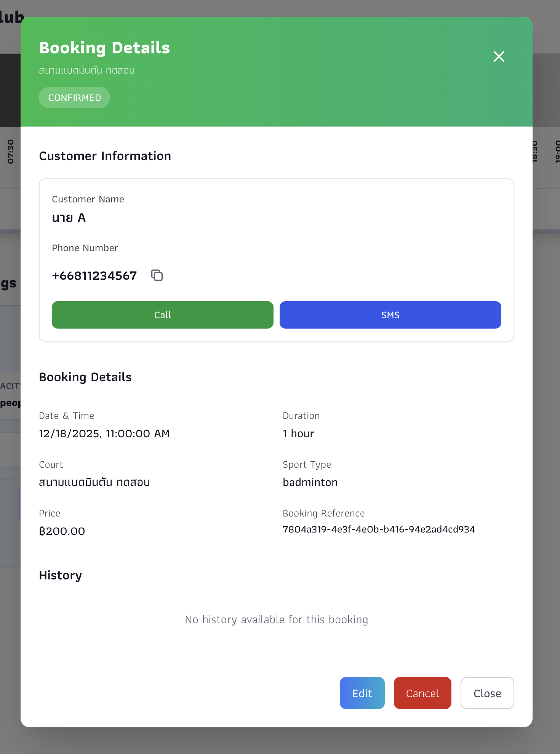Click the CONFIRMED status badge

click(74, 98)
